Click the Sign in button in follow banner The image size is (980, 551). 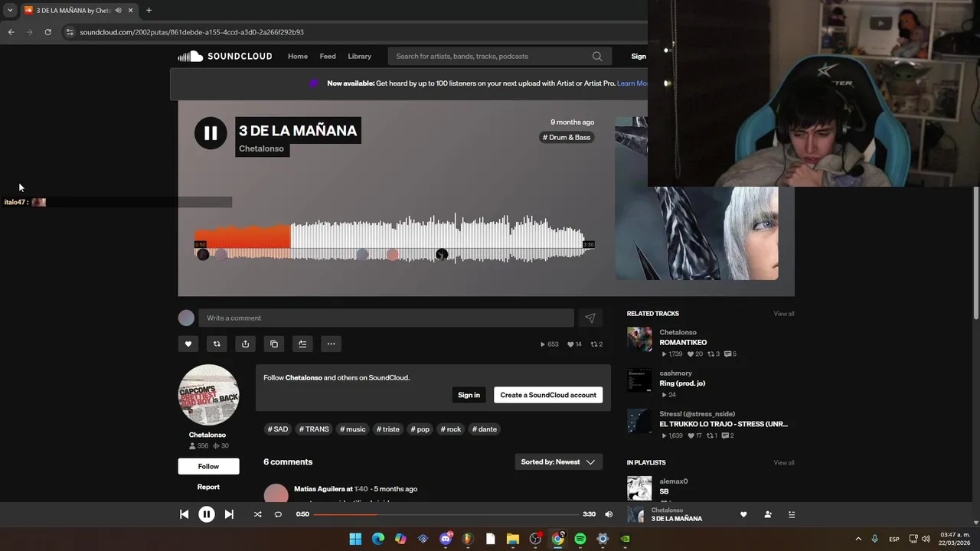[469, 395]
